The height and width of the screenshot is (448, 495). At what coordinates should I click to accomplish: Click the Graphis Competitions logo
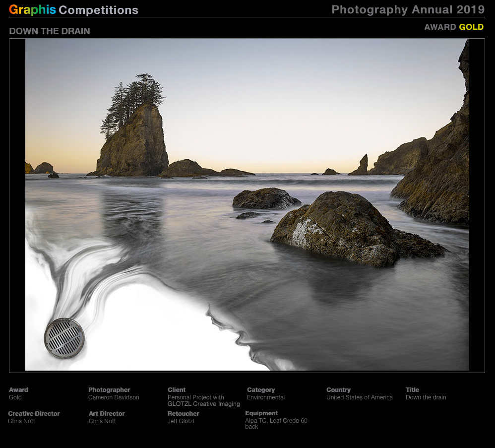(x=73, y=10)
